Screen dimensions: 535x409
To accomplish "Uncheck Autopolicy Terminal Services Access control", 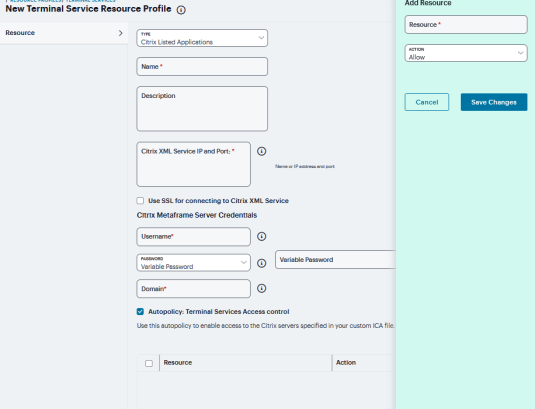I will point(140,311).
